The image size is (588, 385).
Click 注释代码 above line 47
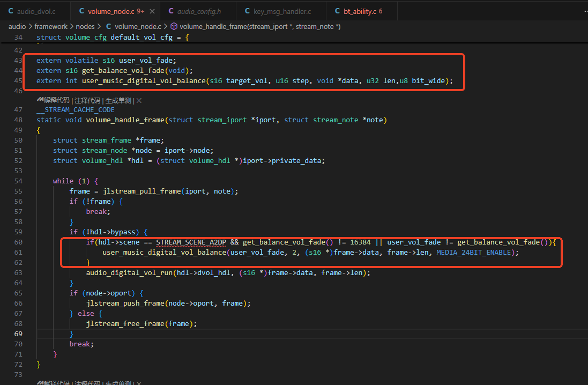87,101
